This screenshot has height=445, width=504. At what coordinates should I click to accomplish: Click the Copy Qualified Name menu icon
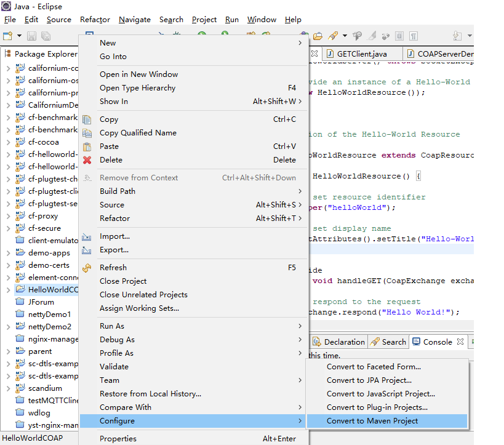[87, 133]
